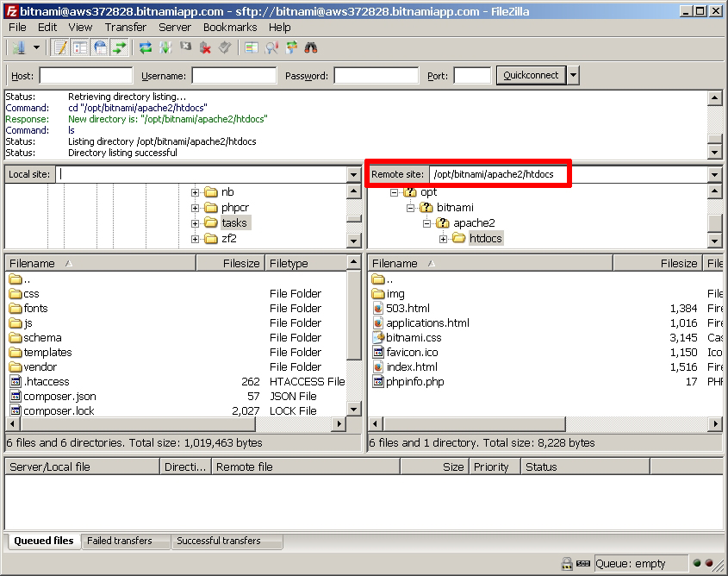Click the Reconnect to last server icon
This screenshot has height=576, width=728.
coord(225,47)
